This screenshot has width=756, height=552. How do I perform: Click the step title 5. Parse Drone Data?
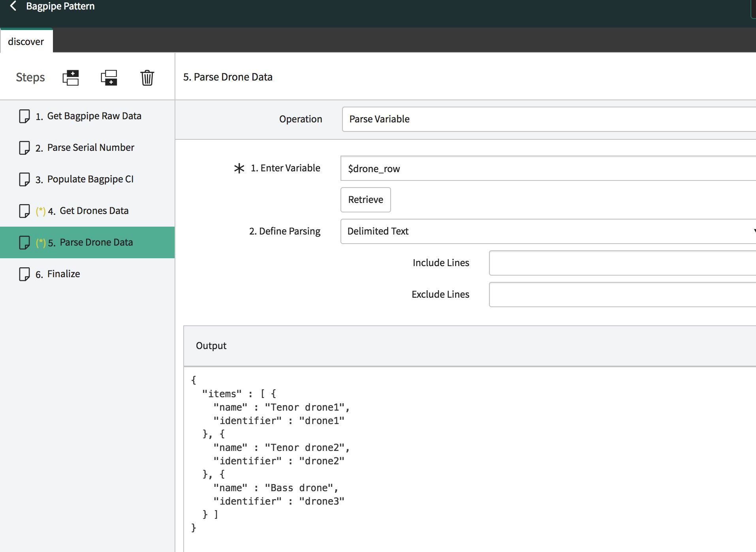point(228,77)
